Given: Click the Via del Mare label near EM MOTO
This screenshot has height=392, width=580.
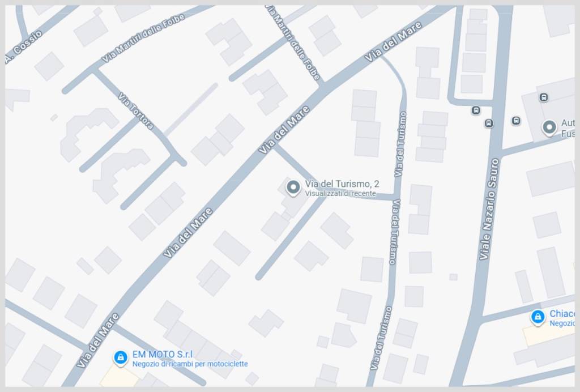Looking at the screenshot, I should tap(98, 340).
